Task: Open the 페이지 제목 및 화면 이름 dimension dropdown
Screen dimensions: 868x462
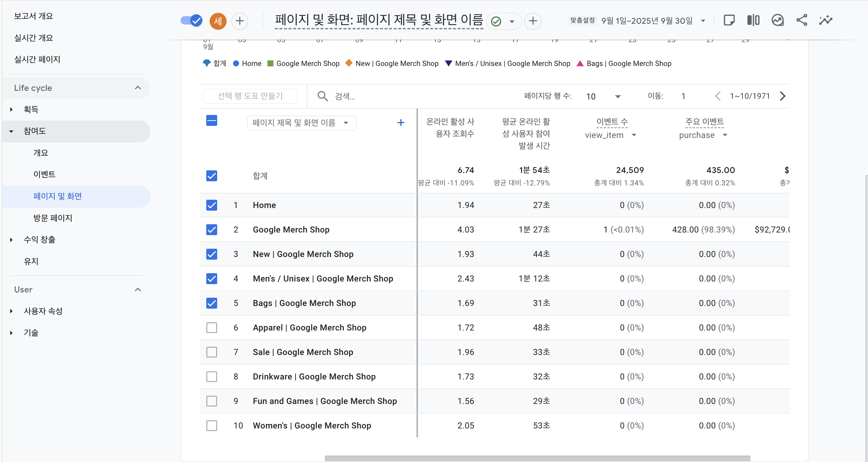Action: [302, 123]
